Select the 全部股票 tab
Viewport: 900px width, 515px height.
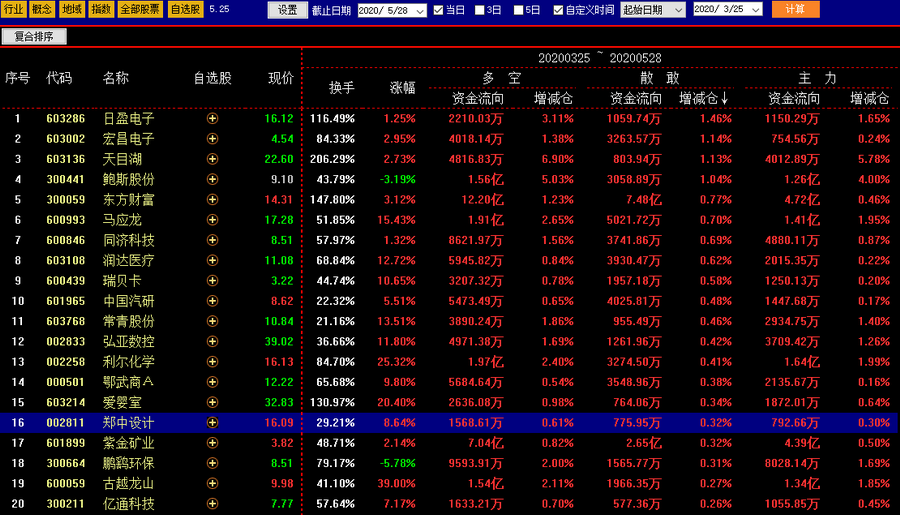(x=139, y=9)
